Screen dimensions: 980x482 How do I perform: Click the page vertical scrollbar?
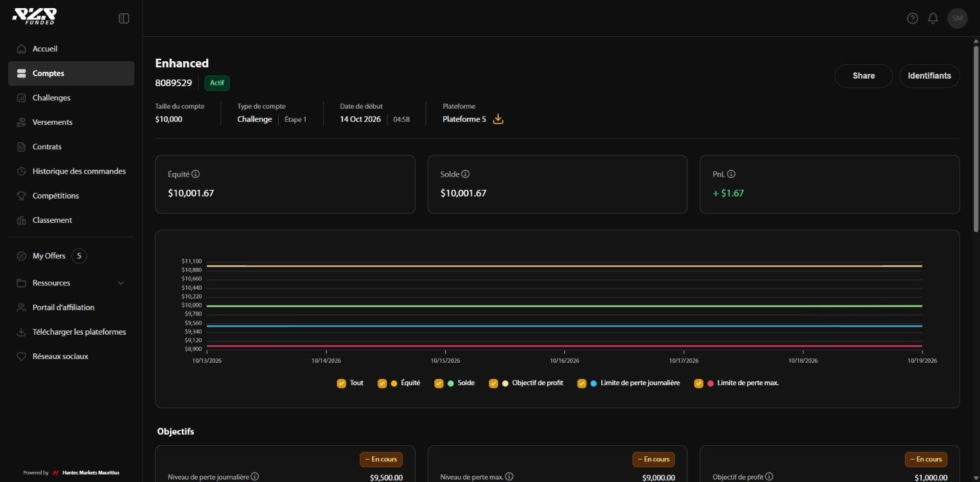(976, 139)
